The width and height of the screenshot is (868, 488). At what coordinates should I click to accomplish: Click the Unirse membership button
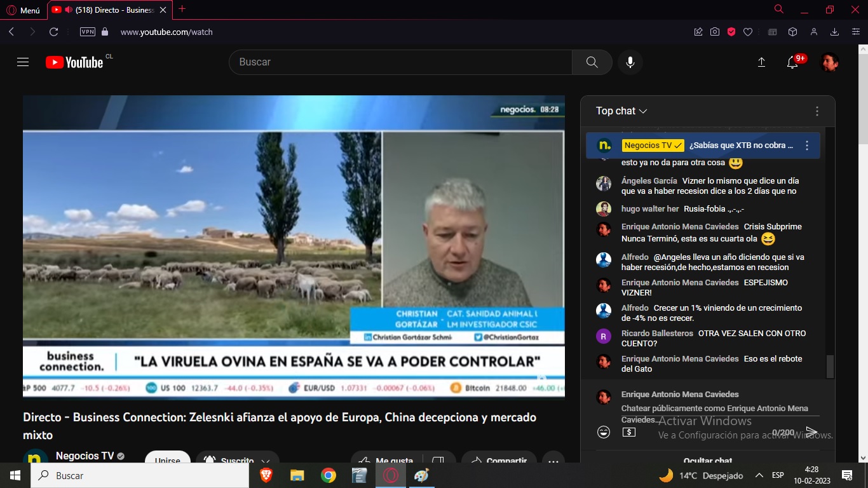pyautogui.click(x=168, y=457)
